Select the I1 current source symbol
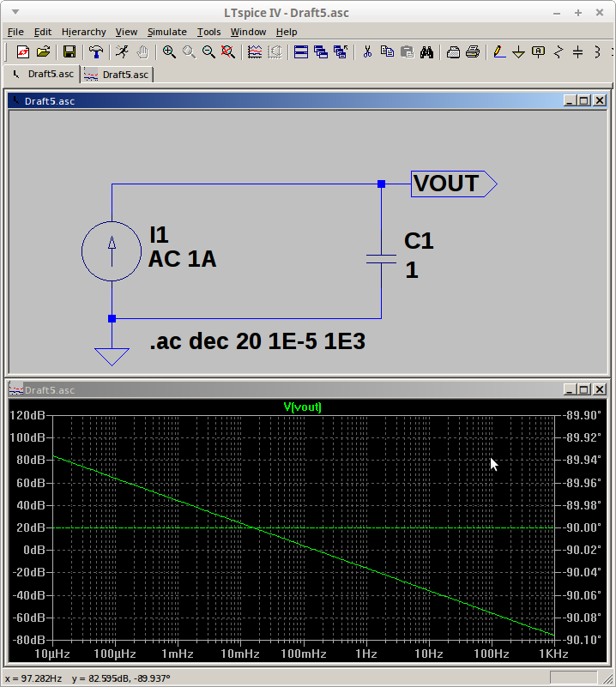 112,251
